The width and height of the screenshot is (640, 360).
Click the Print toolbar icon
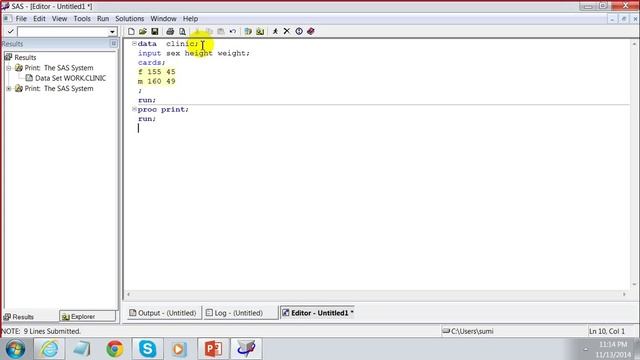[x=170, y=31]
